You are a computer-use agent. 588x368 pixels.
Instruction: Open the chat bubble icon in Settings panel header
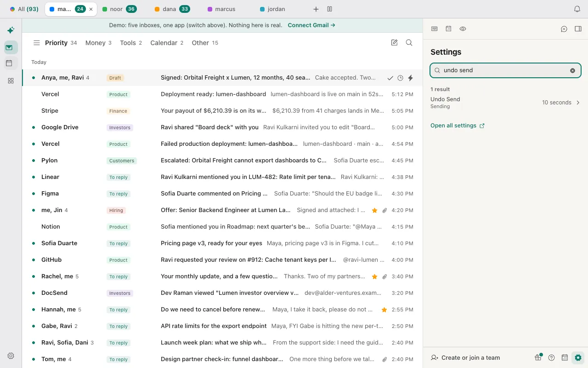coord(564,29)
